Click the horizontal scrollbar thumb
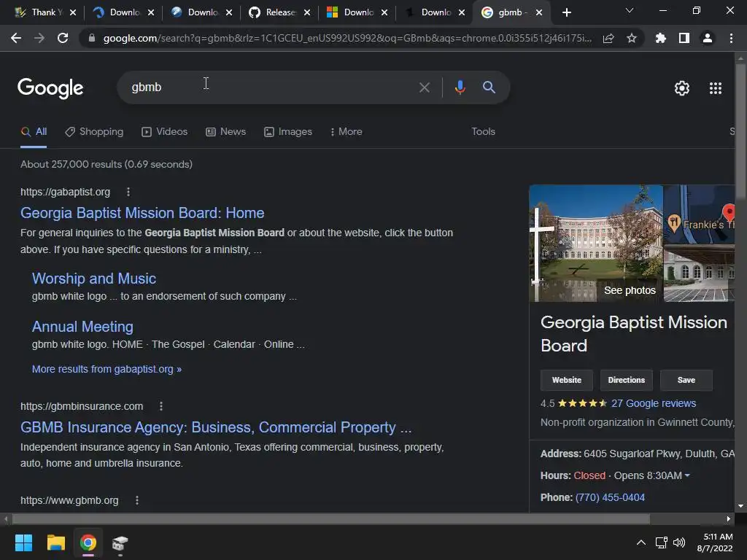The image size is (747, 560). coord(331,518)
